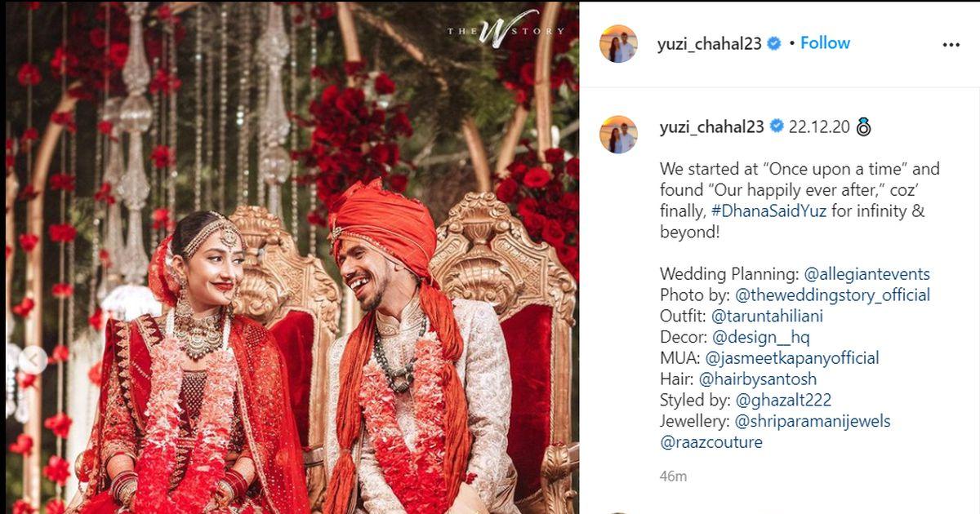Viewport: 980px width, 514px height.
Task: Click The W Story watermark logo
Action: tap(505, 30)
